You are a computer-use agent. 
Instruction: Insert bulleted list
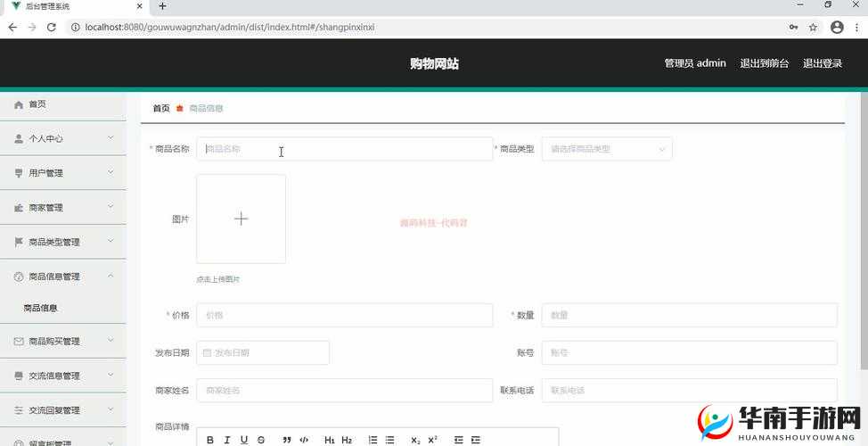point(389,440)
